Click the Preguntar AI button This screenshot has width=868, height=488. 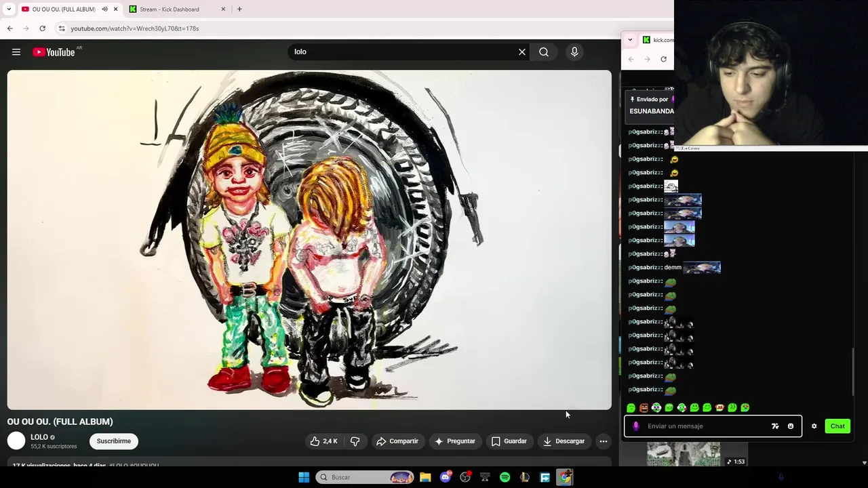point(455,441)
